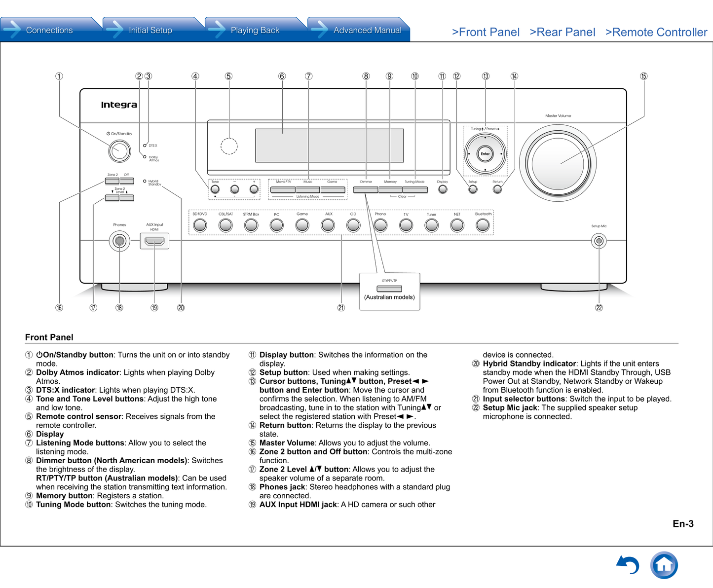Viewport: 713px width, 588px height.
Task: Open the Rear Panel link
Action: click(x=562, y=33)
